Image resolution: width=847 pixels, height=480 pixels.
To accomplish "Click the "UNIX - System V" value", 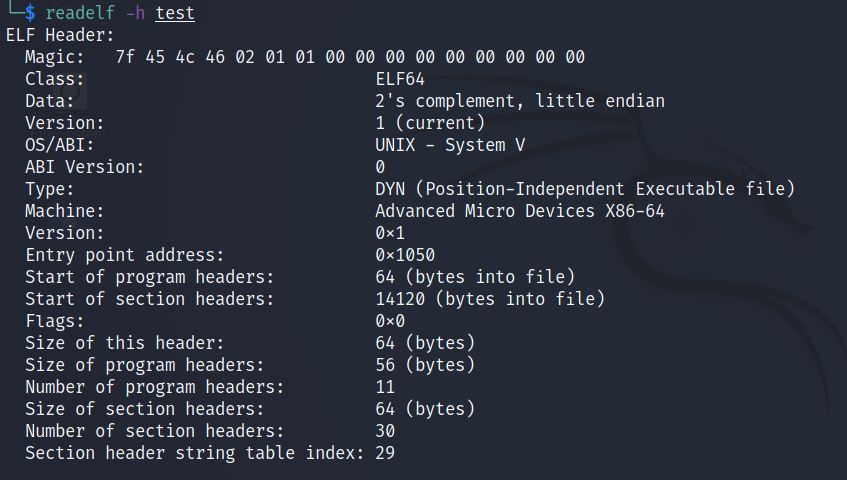I will (449, 145).
